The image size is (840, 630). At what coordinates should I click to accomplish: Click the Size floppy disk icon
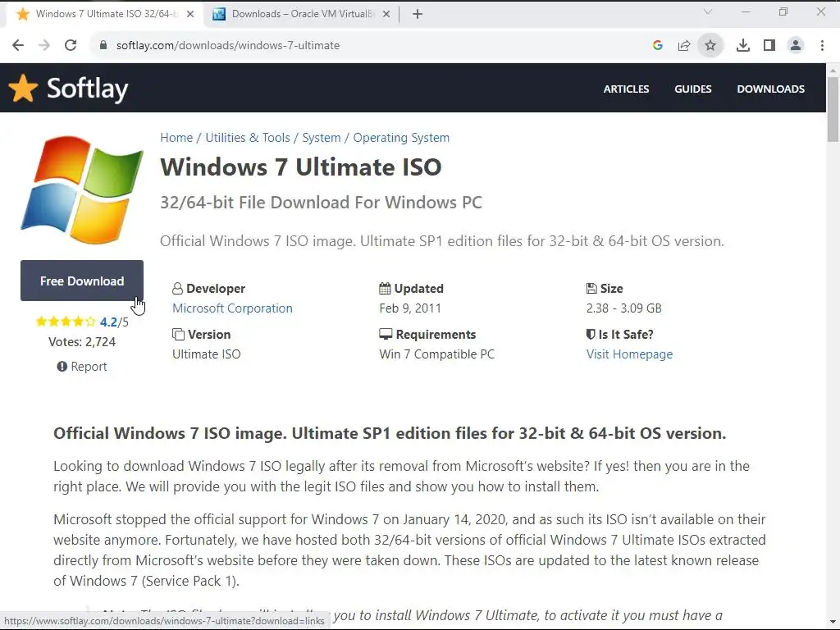[x=591, y=288]
